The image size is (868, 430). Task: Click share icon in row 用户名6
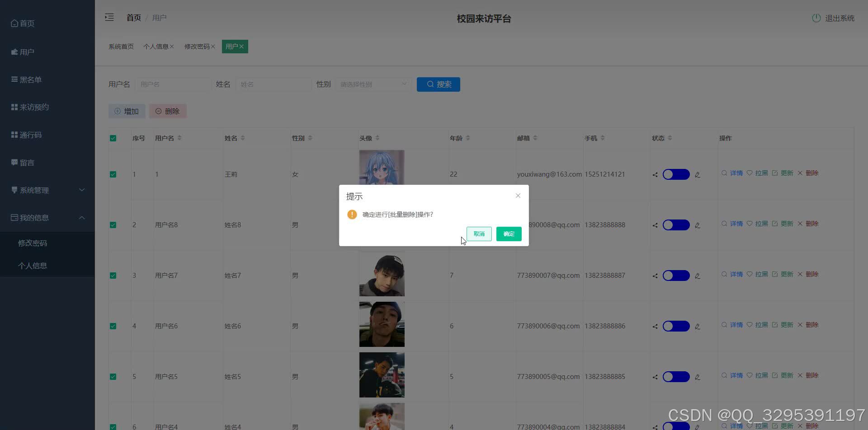coord(655,327)
